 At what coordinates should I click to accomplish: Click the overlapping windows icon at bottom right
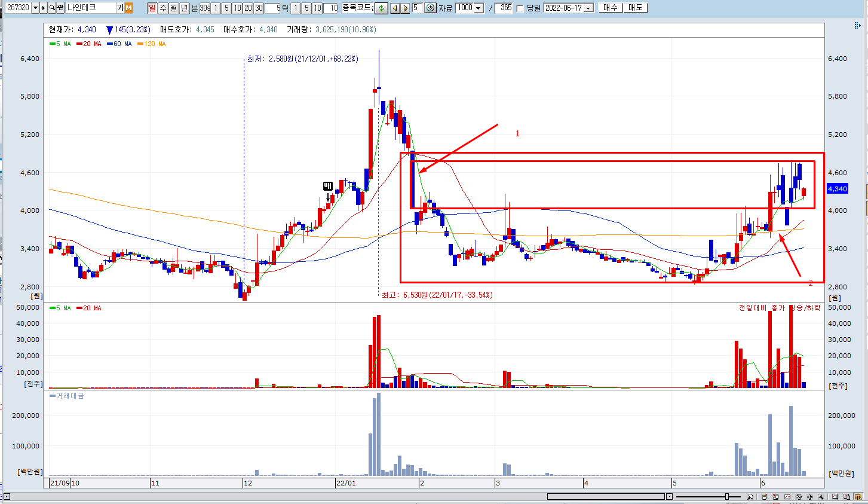tap(846, 497)
